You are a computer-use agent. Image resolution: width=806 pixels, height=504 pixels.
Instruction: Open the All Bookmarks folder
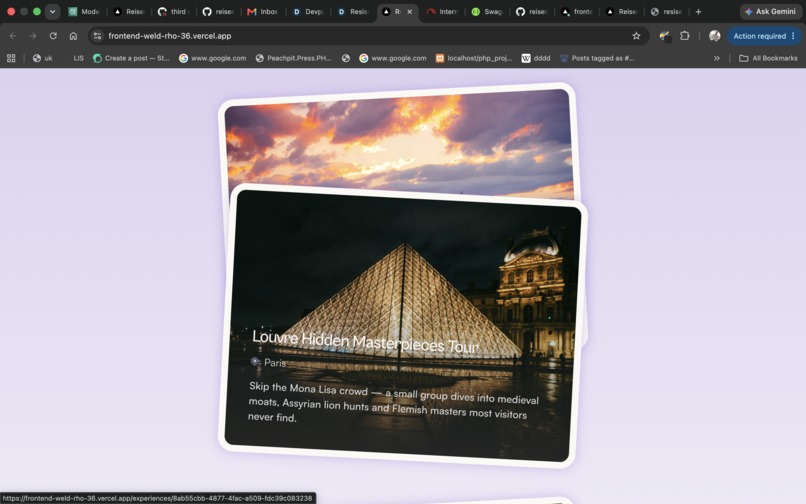pos(768,58)
